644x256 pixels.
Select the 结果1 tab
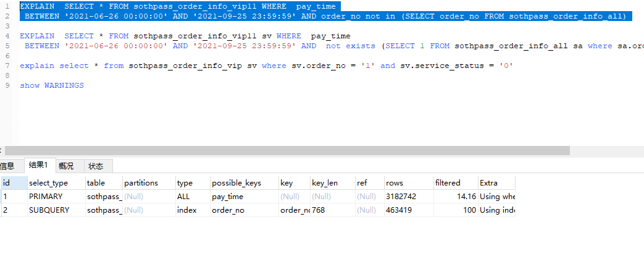(x=39, y=166)
